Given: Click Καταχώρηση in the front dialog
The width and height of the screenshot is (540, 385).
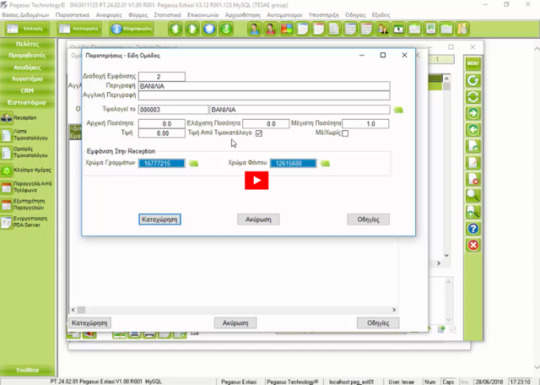Looking at the screenshot, I should click(160, 219).
